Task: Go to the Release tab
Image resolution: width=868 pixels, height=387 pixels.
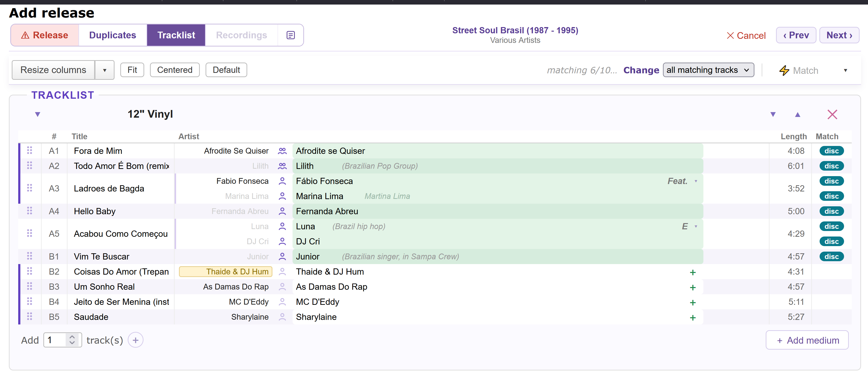Action: tap(45, 35)
